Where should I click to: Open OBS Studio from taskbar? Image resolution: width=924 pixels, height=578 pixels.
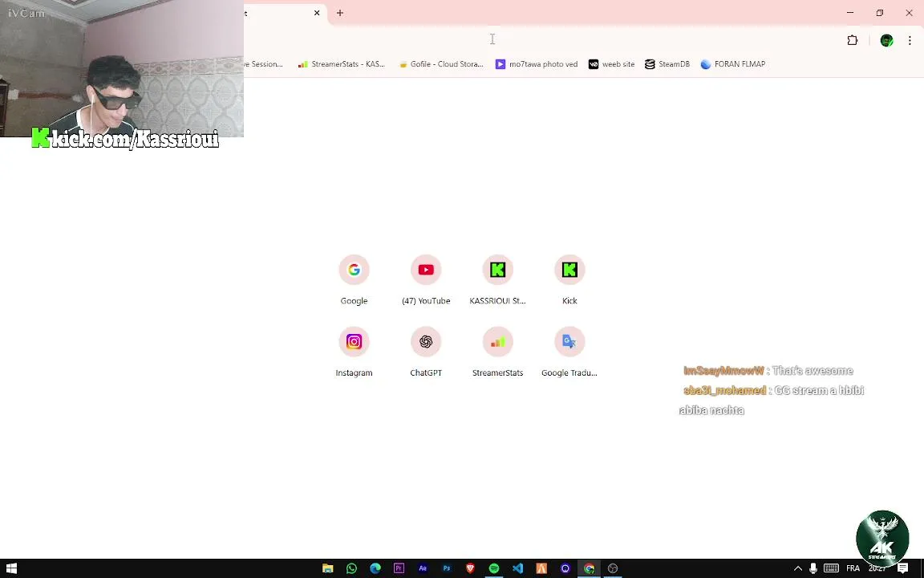(613, 568)
